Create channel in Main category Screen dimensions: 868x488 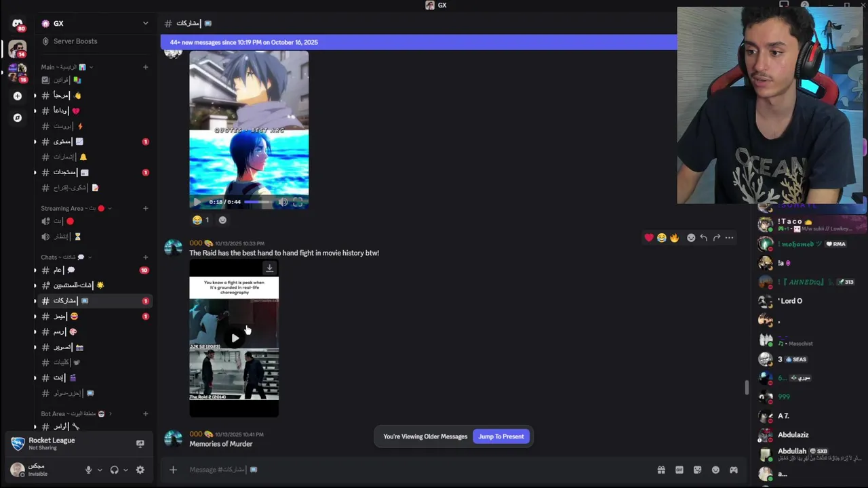click(145, 67)
